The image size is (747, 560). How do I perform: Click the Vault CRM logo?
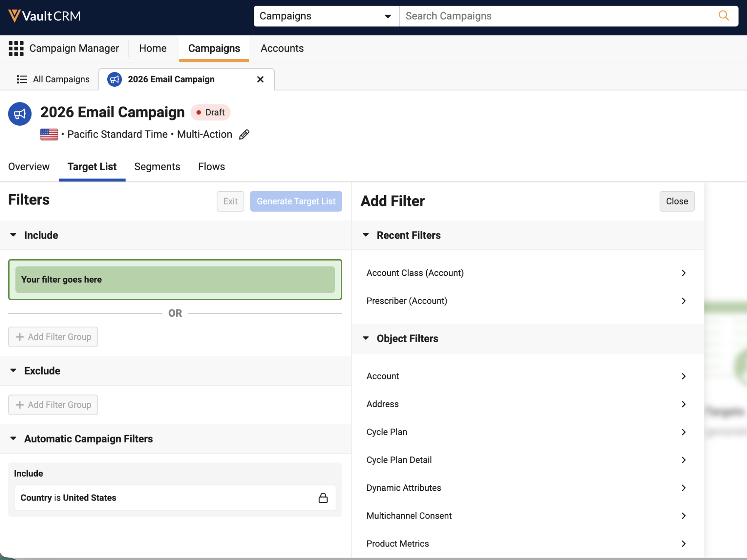[44, 16]
